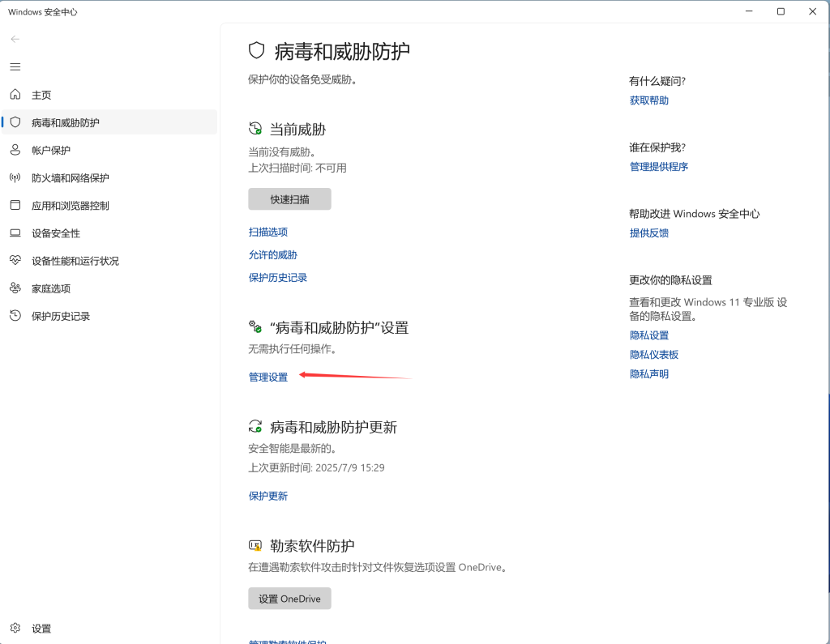Open the 扫描选项 link

coord(268,232)
